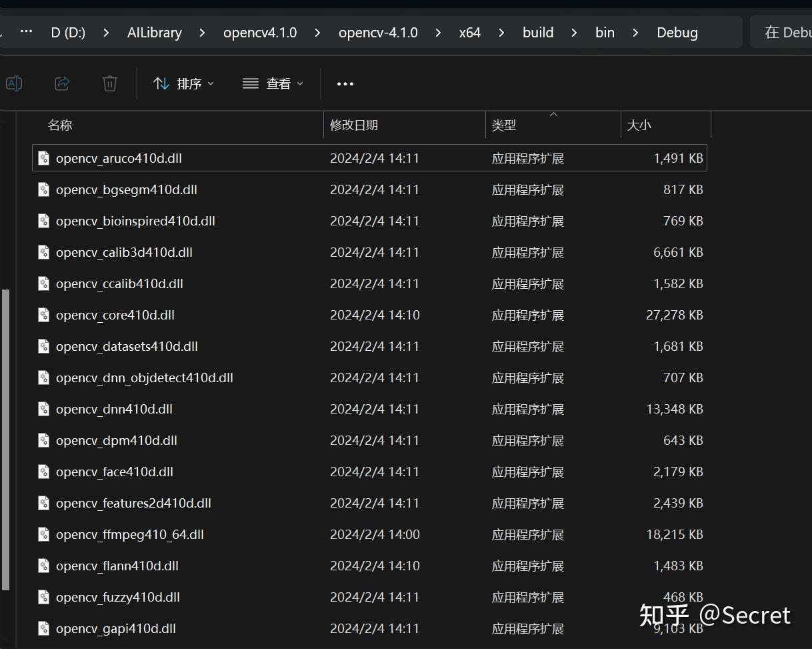Open the 排序 sort dropdown arrow
812x649 pixels.
click(211, 84)
